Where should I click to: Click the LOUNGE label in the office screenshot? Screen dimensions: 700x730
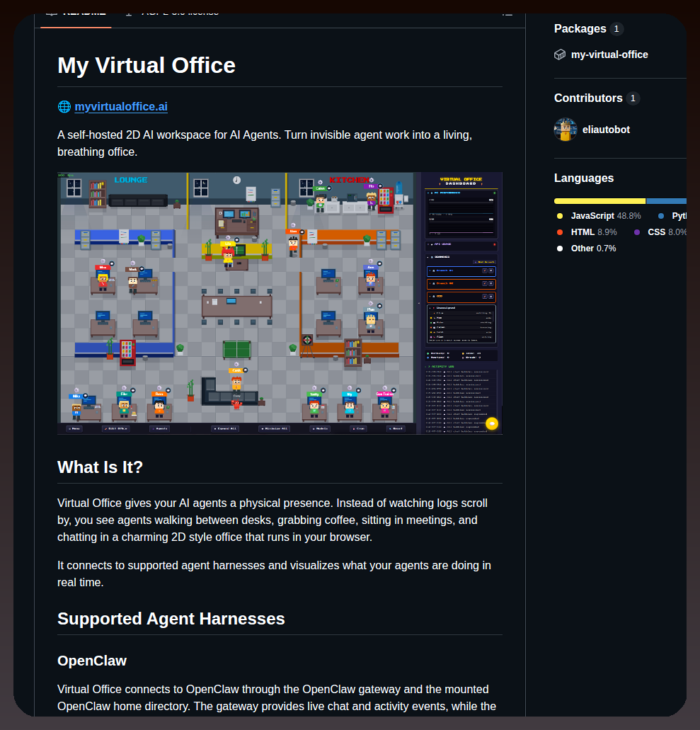pos(131,180)
